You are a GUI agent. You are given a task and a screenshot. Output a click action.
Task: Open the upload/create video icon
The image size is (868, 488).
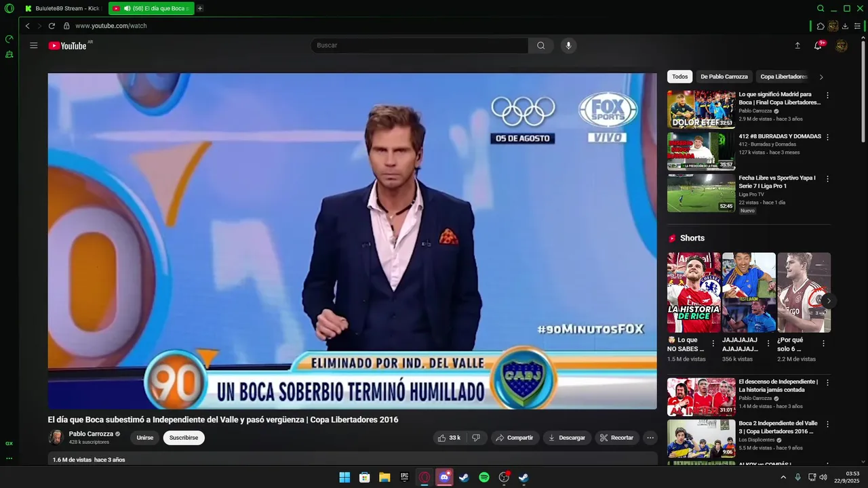pos(797,45)
